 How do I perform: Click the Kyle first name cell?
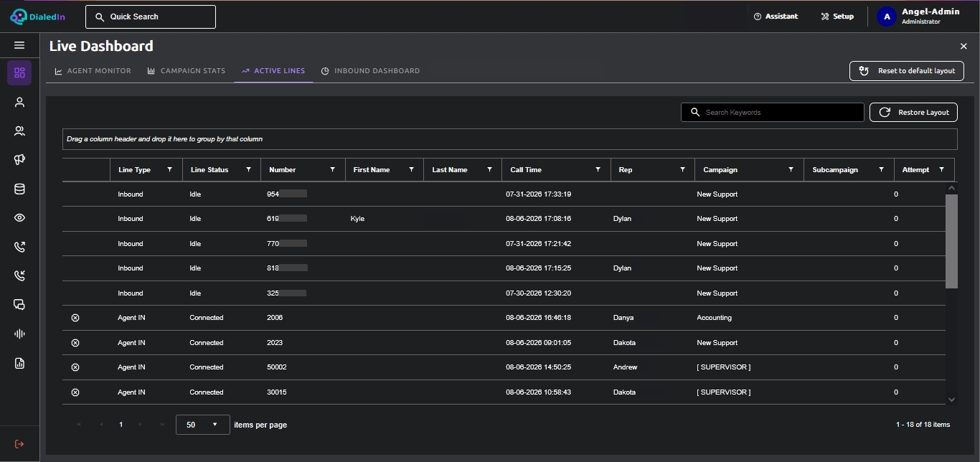pyautogui.click(x=358, y=219)
